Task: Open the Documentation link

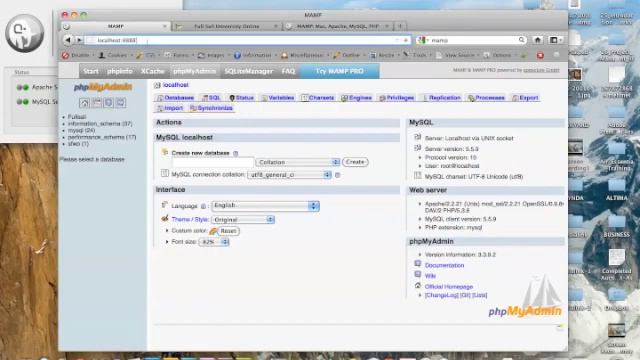Action: point(444,265)
